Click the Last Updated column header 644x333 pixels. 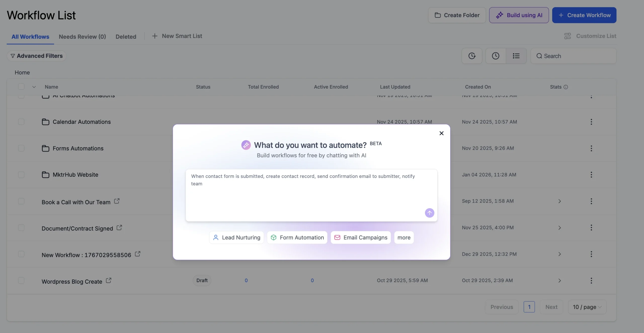click(x=395, y=87)
